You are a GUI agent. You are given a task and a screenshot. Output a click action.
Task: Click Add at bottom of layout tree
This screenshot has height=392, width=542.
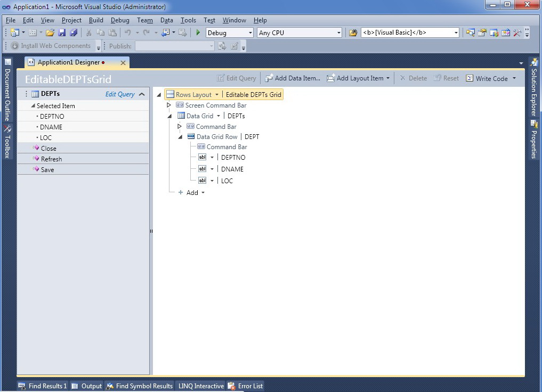tap(192, 193)
